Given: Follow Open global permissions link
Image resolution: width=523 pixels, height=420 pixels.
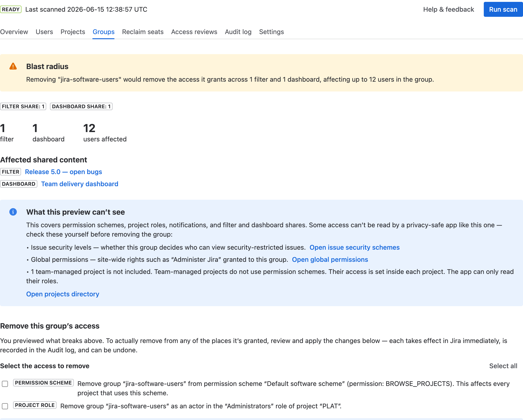Looking at the screenshot, I should (330, 259).
